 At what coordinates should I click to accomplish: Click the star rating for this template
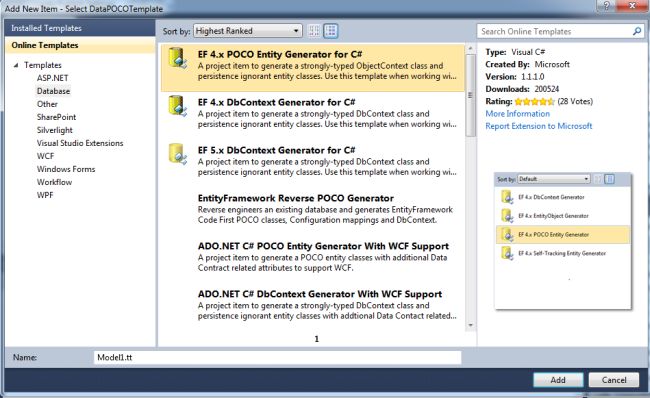(x=534, y=102)
